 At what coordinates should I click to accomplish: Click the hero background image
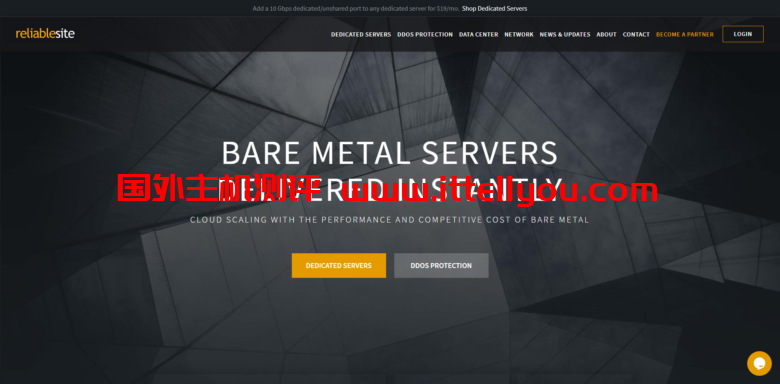pos(390,318)
